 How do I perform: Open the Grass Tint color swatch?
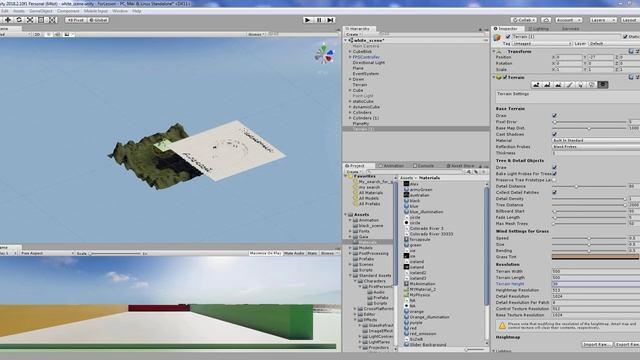click(x=595, y=257)
